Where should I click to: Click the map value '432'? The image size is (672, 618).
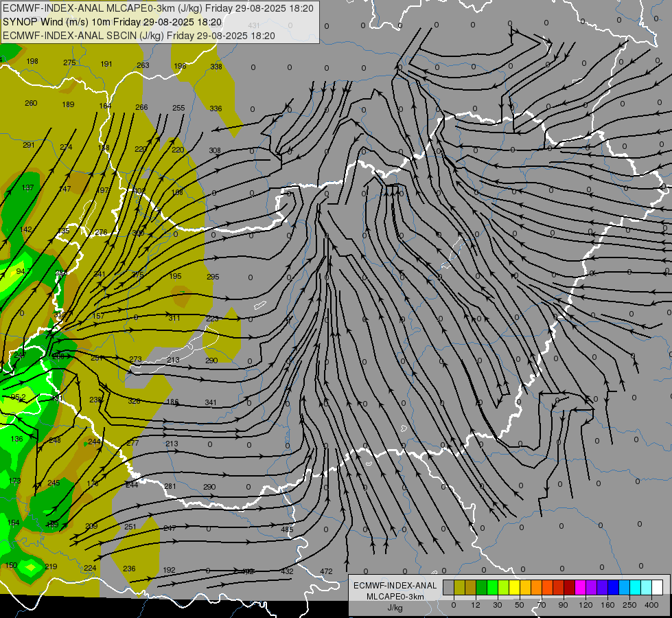click(287, 571)
